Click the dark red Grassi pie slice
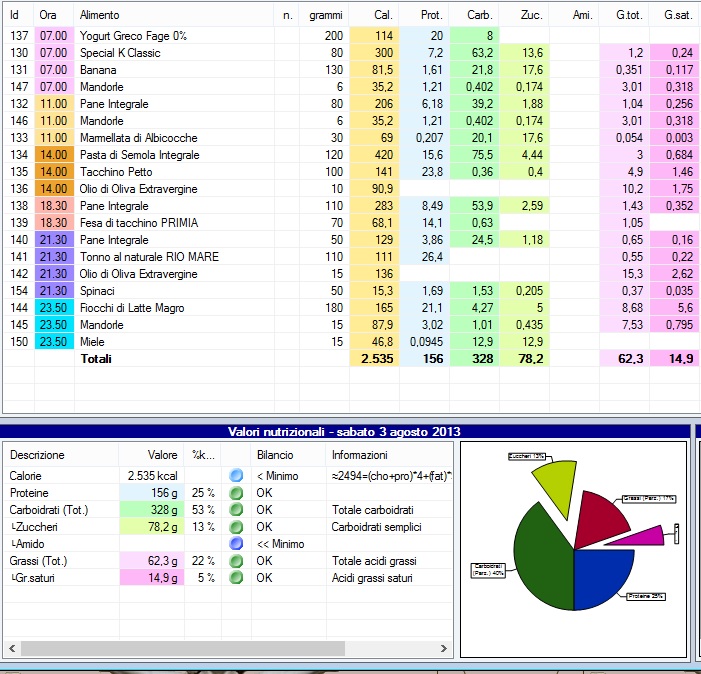The height and width of the screenshot is (674, 701). 599,518
